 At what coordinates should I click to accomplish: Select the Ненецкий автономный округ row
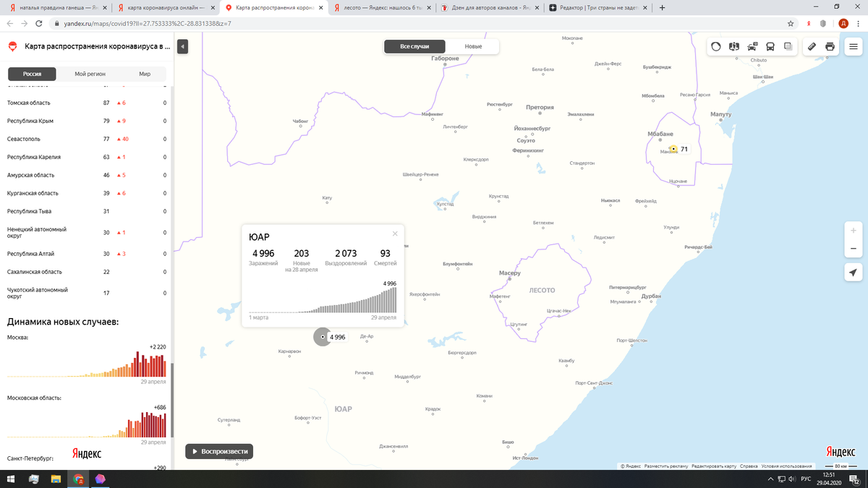87,232
